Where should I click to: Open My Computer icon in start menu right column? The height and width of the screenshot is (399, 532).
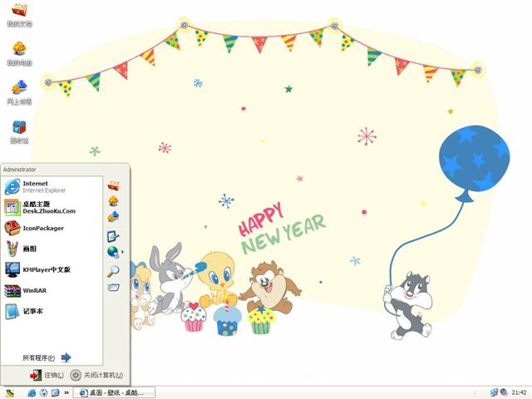point(113,201)
